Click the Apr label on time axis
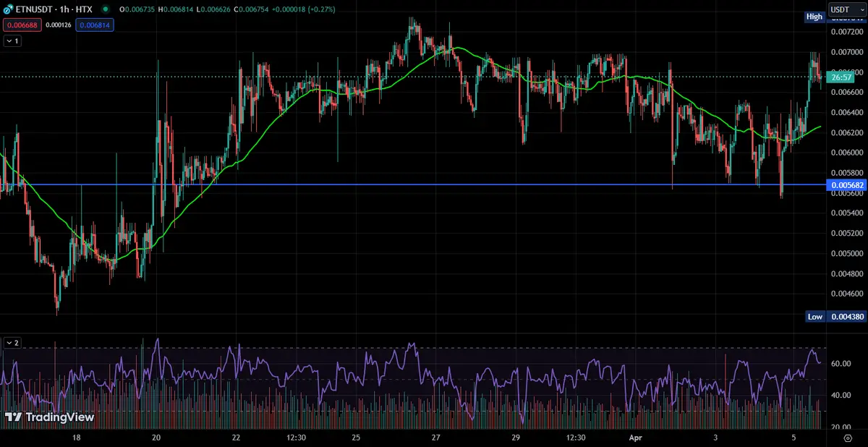Image resolution: width=868 pixels, height=447 pixels. (x=637, y=438)
